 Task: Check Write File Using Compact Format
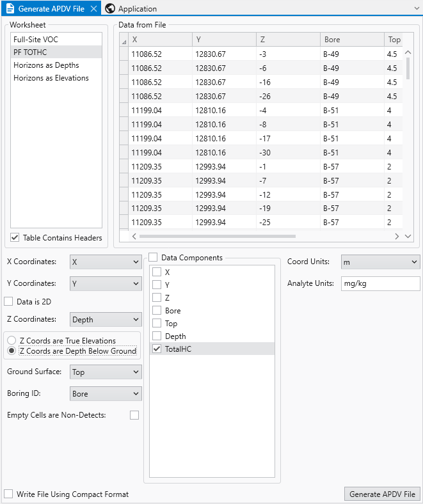[9, 494]
